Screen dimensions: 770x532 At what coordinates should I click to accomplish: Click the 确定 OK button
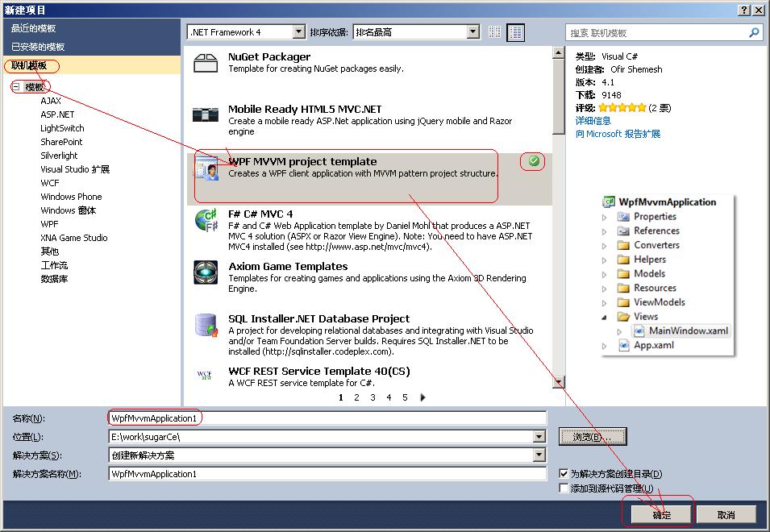pyautogui.click(x=661, y=515)
